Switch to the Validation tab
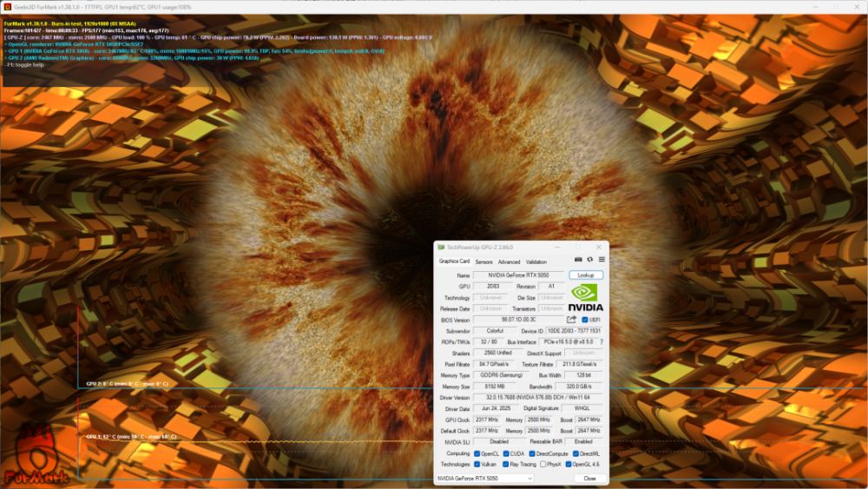 [536, 262]
